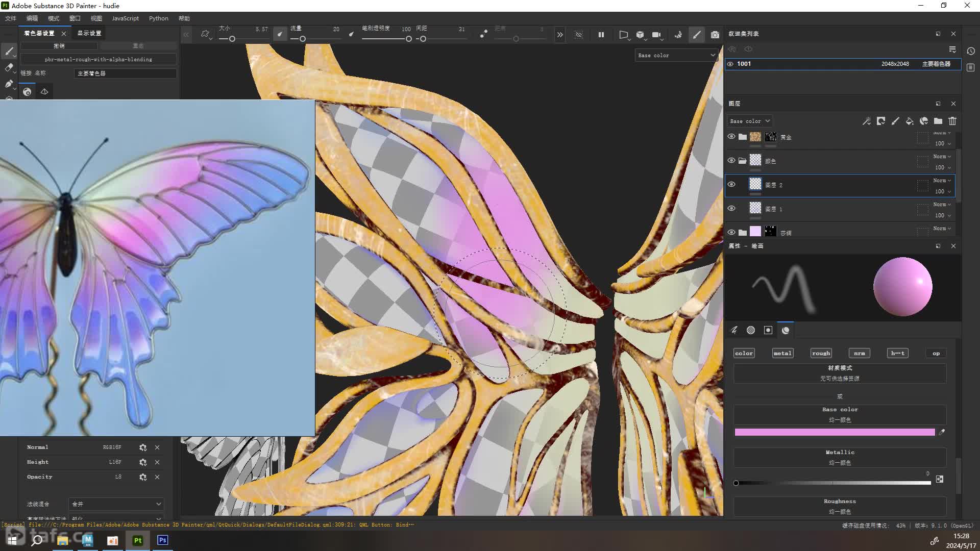
Task: Open the camera selection icon
Action: click(657, 35)
